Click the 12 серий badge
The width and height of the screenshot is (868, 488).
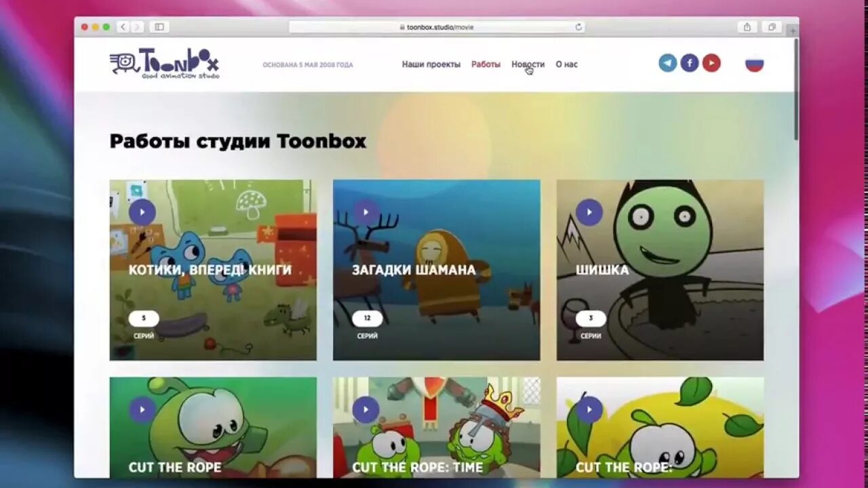368,319
